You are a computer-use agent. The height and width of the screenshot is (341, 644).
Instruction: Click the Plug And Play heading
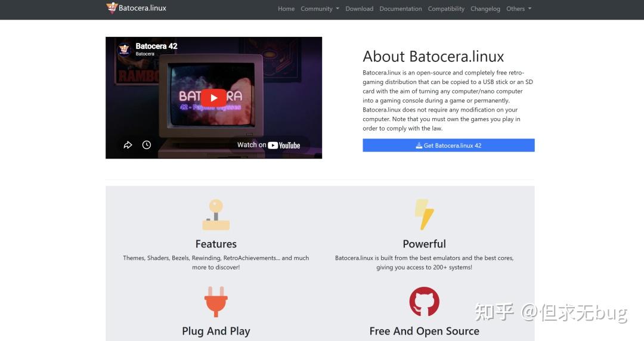point(216,331)
